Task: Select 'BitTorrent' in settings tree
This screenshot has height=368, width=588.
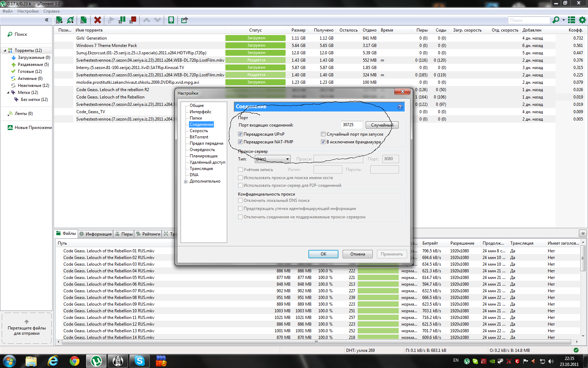Action: (x=199, y=137)
